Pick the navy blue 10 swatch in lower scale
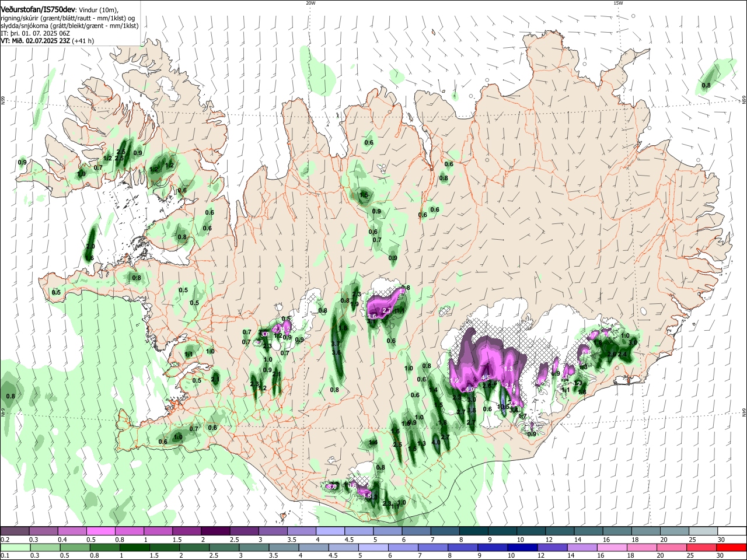The image size is (747, 560). pyautogui.click(x=522, y=548)
